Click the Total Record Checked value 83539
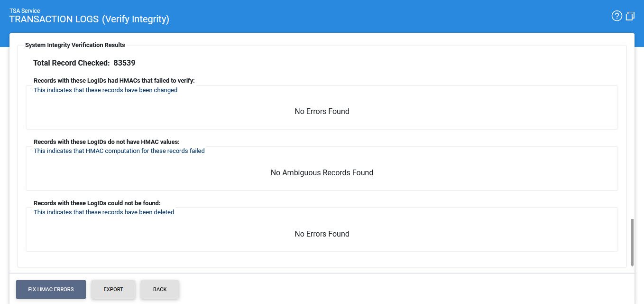 125,63
